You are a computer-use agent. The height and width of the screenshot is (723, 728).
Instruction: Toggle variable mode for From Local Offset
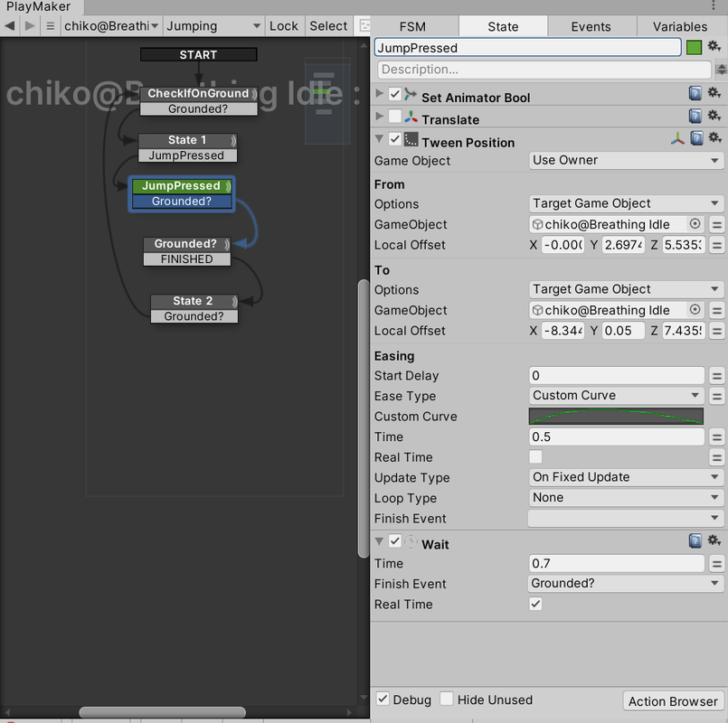point(716,245)
